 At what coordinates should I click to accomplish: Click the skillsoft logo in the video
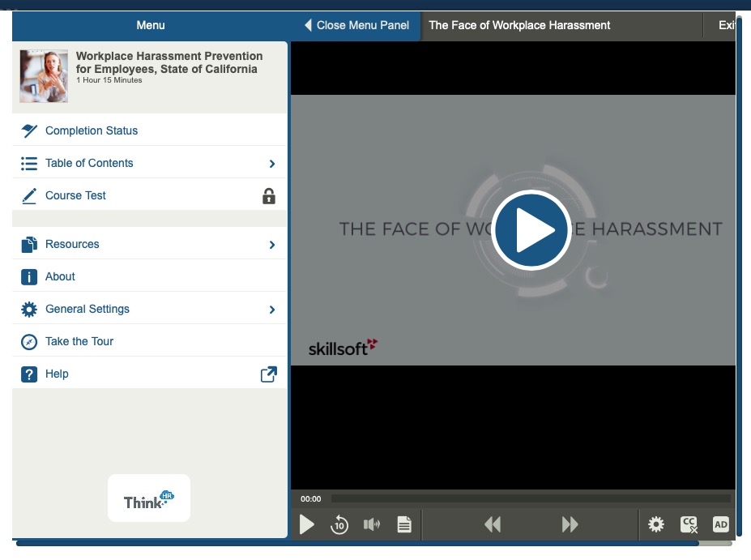tap(343, 348)
